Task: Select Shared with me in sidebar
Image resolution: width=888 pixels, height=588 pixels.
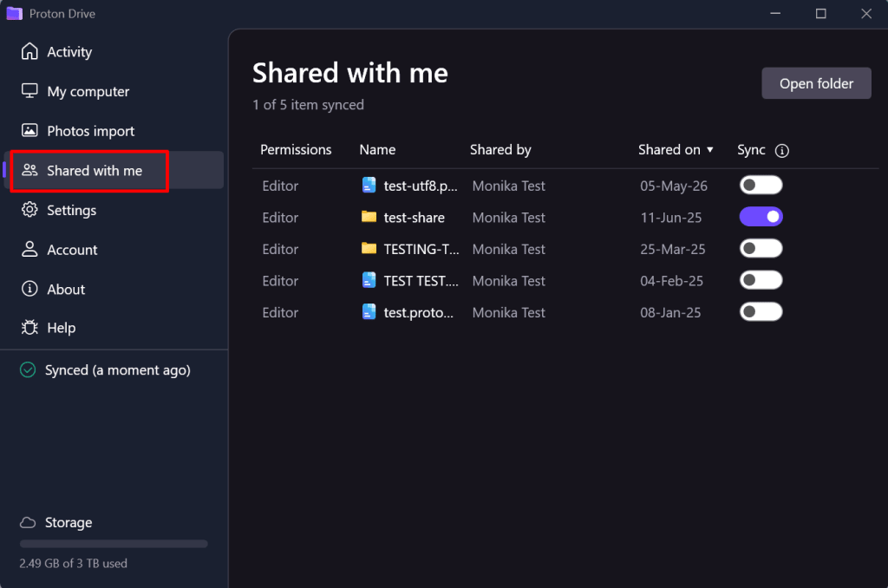Action: tap(114, 170)
